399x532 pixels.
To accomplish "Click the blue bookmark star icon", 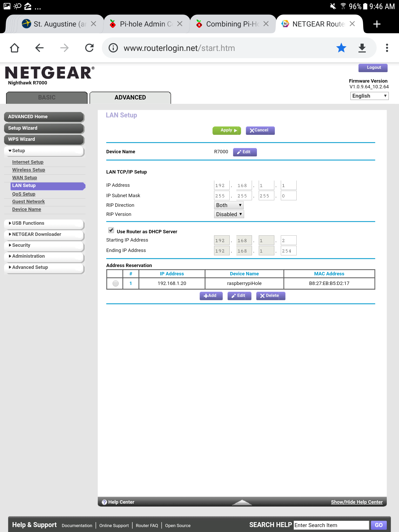I will click(x=341, y=48).
